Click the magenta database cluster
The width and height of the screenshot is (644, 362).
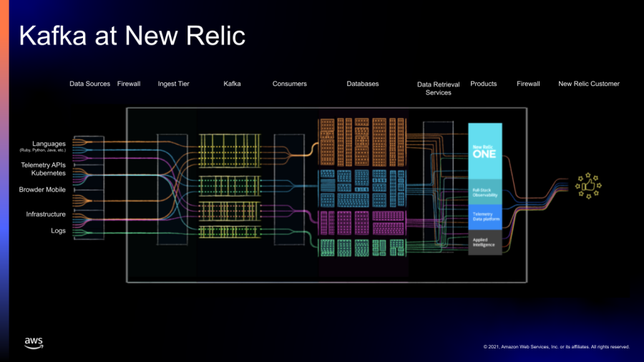pos(362,223)
